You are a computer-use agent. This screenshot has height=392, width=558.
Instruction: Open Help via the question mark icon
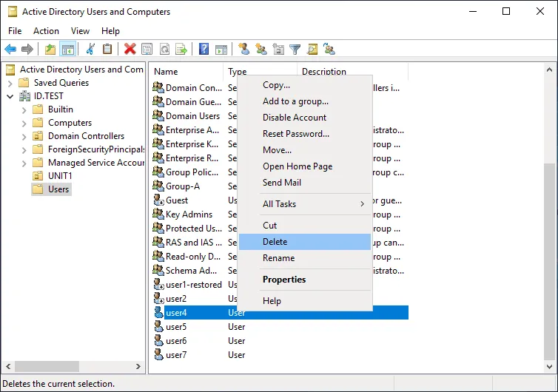204,50
